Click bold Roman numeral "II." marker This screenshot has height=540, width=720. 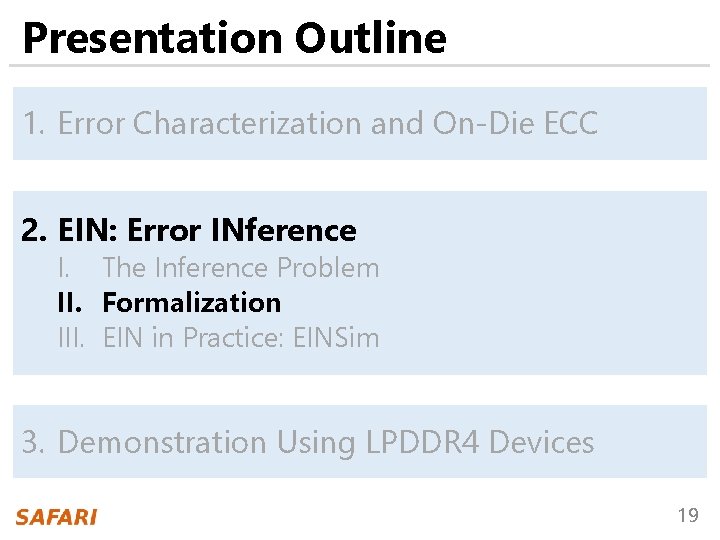click(69, 302)
